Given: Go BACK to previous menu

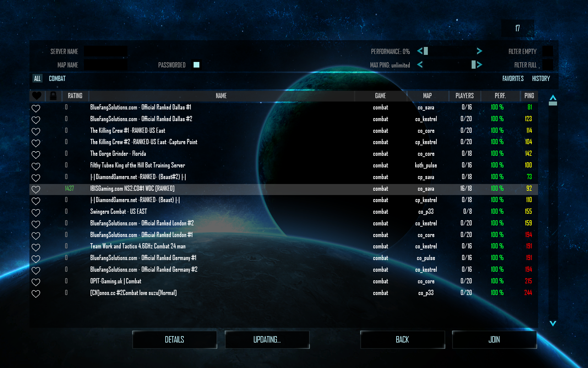Looking at the screenshot, I should (x=402, y=339).
